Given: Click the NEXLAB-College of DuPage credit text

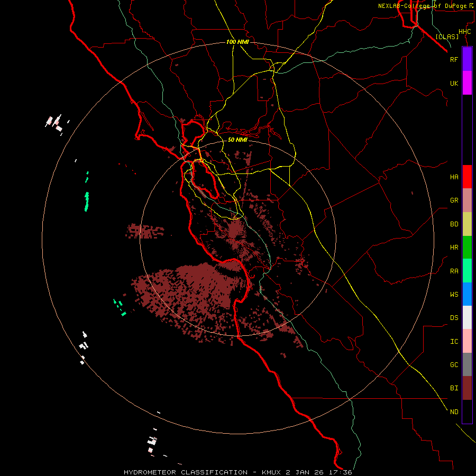Looking at the screenshot, I should (422, 6).
